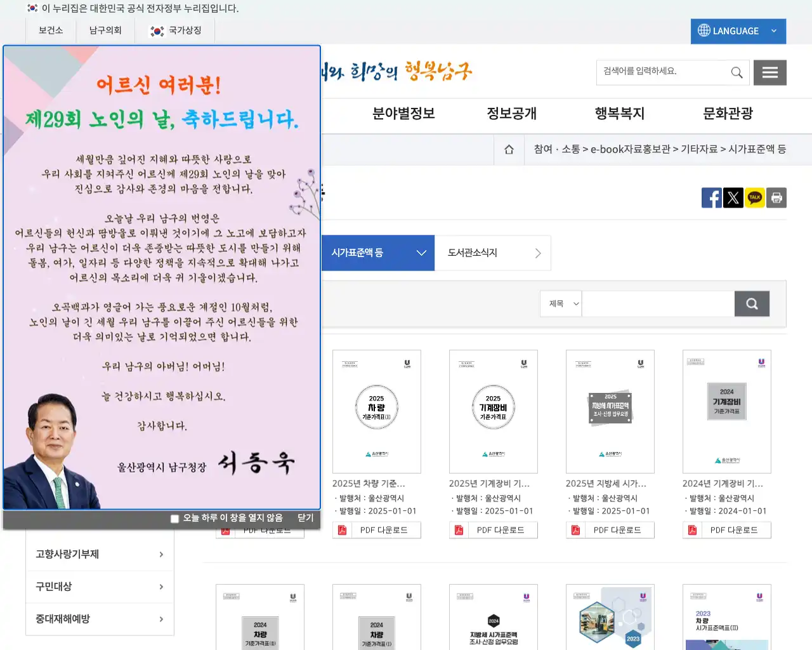Open 도서관소식지 category arrow

pos(538,253)
